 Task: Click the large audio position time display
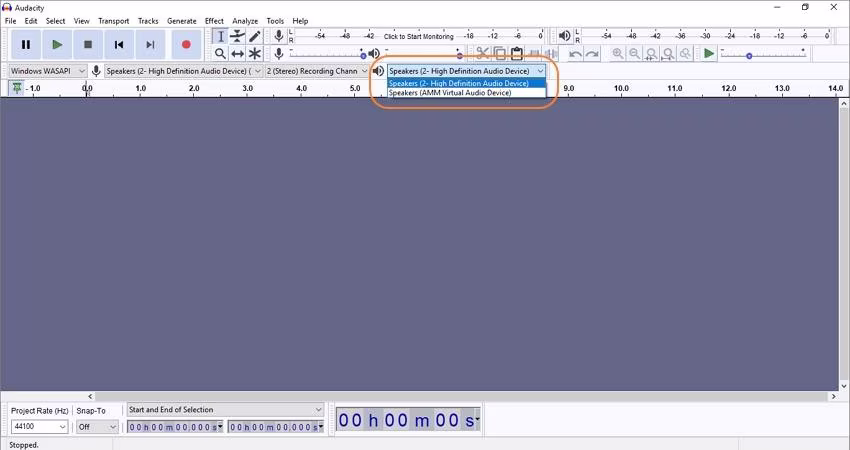click(x=408, y=420)
